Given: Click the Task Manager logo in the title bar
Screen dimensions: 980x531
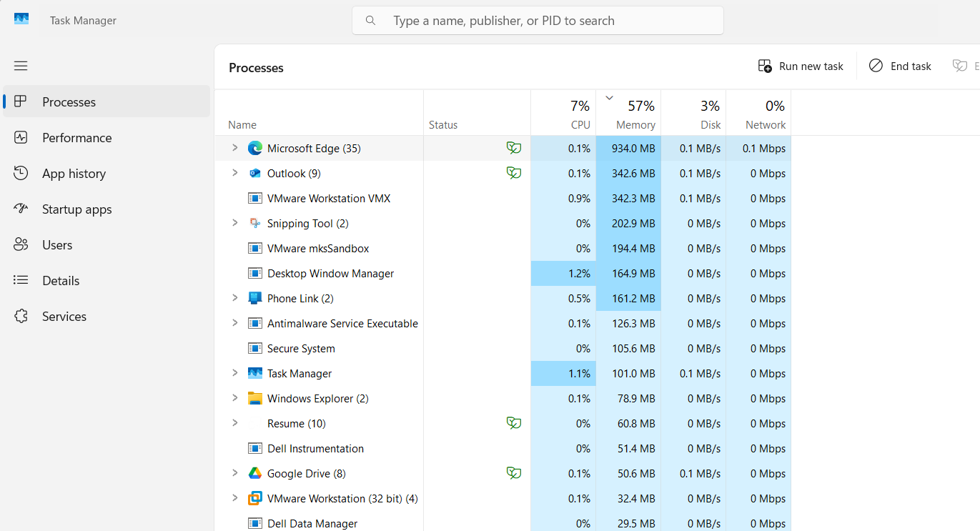Looking at the screenshot, I should [21, 19].
